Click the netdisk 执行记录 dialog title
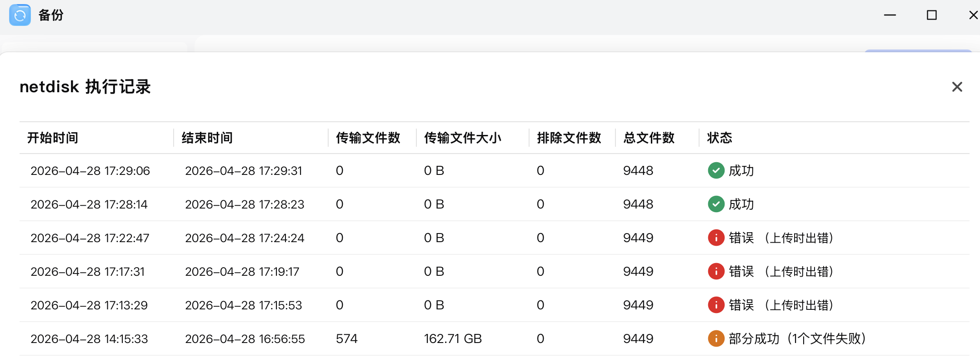The height and width of the screenshot is (358, 980). click(x=85, y=87)
